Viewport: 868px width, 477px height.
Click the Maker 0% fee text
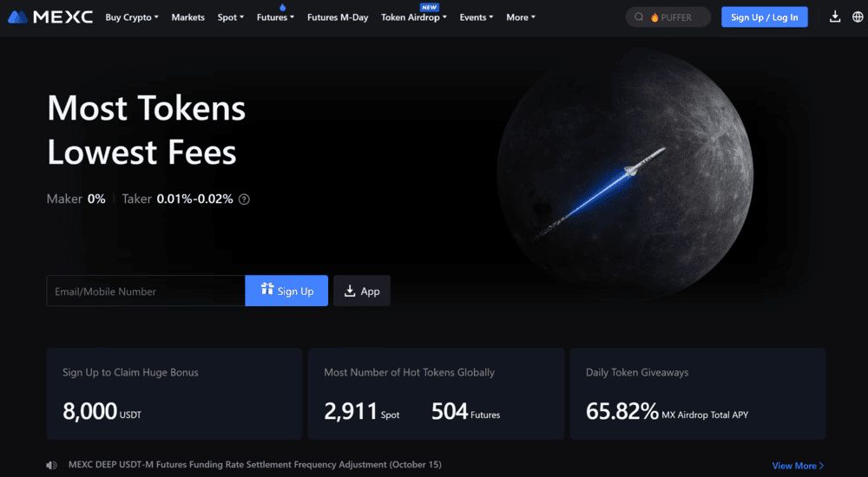point(76,199)
